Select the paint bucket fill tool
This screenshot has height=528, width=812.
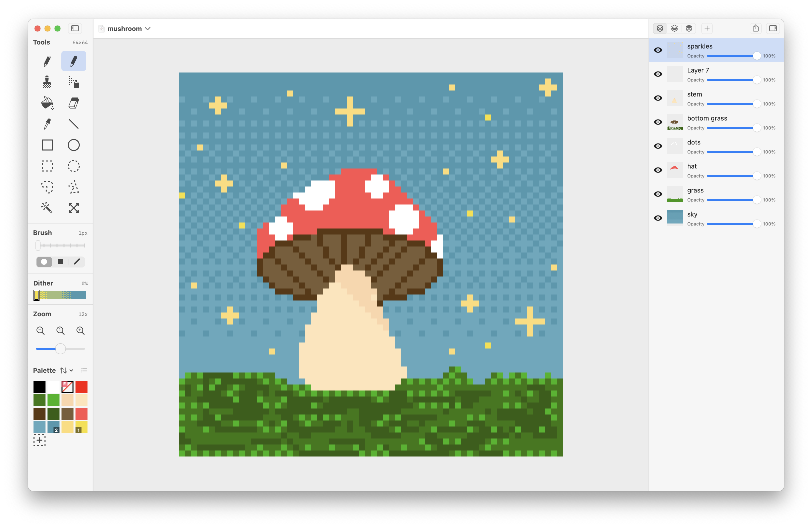[47, 103]
